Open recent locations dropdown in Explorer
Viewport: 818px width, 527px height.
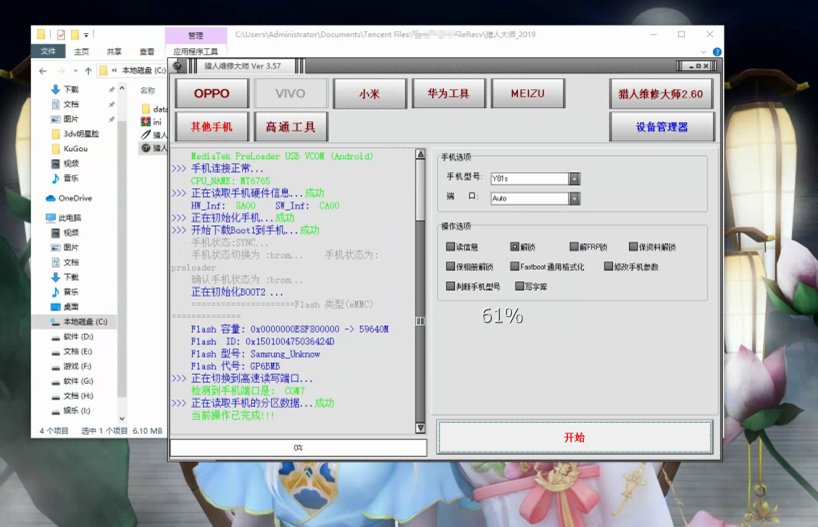pyautogui.click(x=76, y=71)
